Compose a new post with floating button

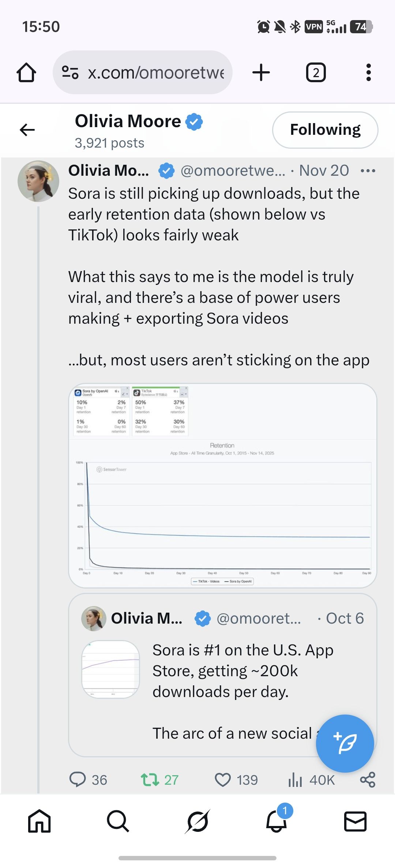[345, 743]
